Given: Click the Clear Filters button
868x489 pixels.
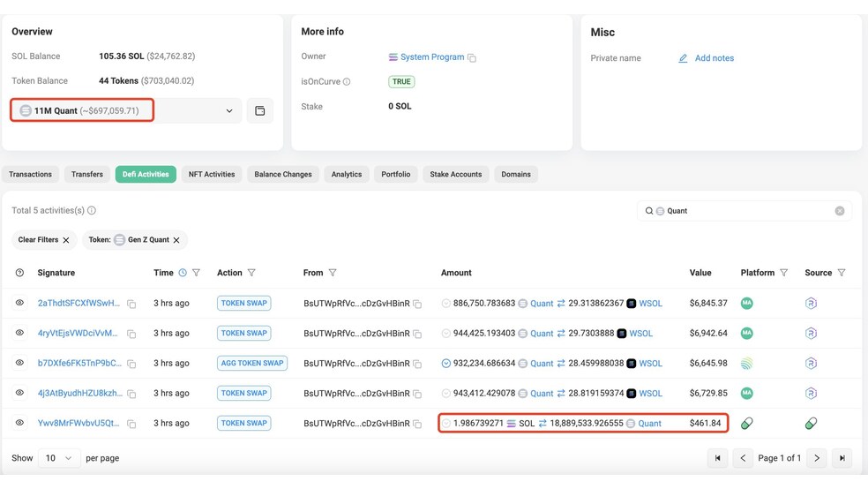Looking at the screenshot, I should point(44,240).
